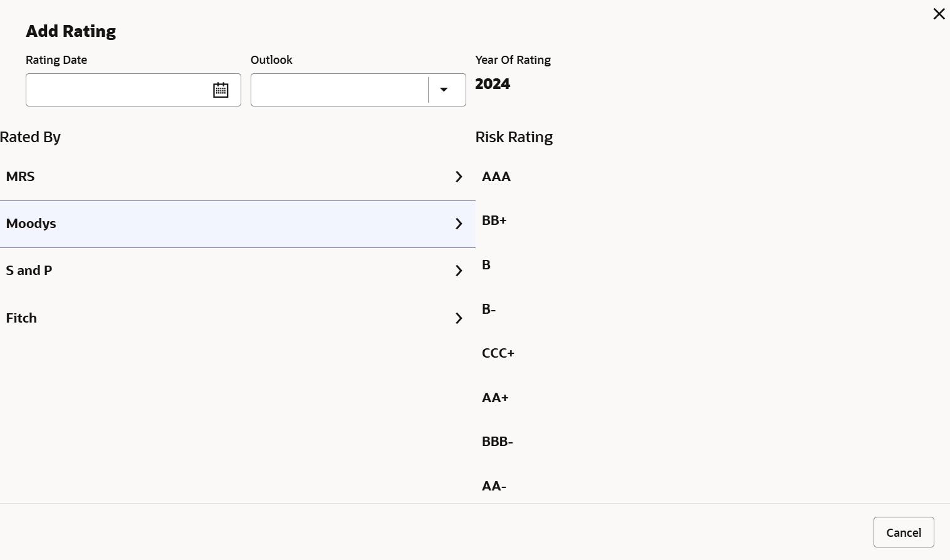Close the Add Rating dialog
Viewport: 950px width, 560px height.
tap(939, 14)
